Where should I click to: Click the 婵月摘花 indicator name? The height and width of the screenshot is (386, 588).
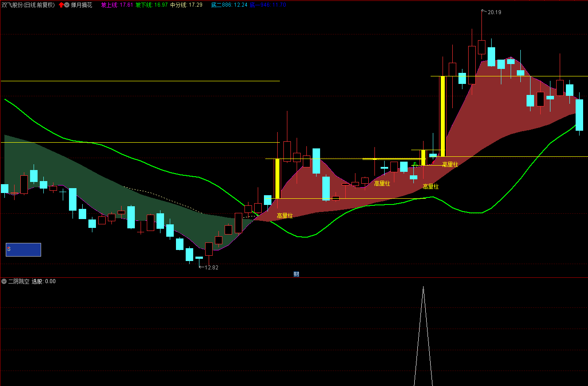tap(82, 5)
